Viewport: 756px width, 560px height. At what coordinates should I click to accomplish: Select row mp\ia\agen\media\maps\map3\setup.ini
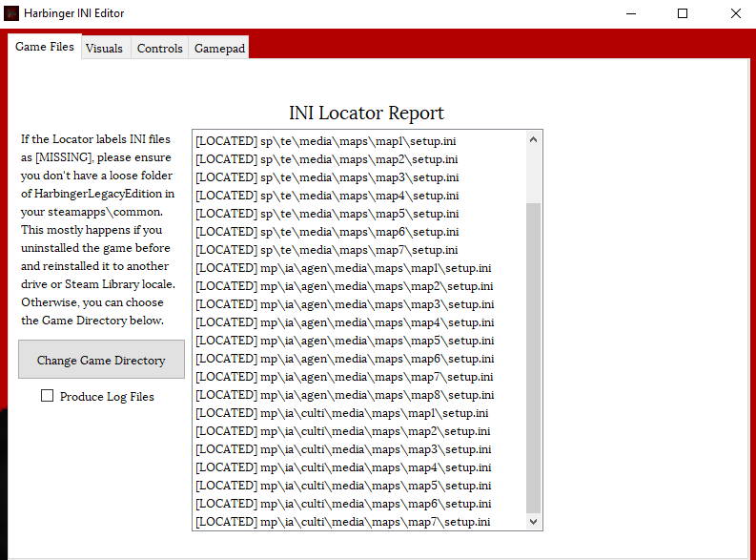(359, 304)
